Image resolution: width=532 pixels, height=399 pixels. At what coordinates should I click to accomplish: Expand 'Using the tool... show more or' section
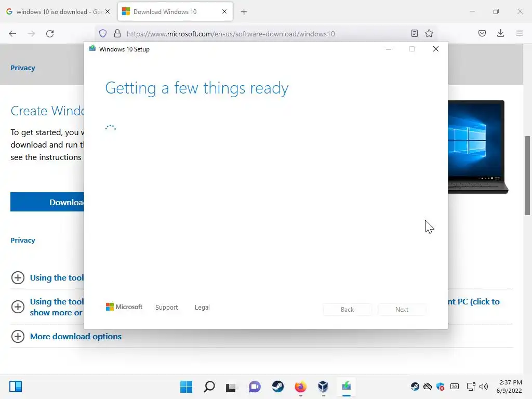click(x=47, y=307)
